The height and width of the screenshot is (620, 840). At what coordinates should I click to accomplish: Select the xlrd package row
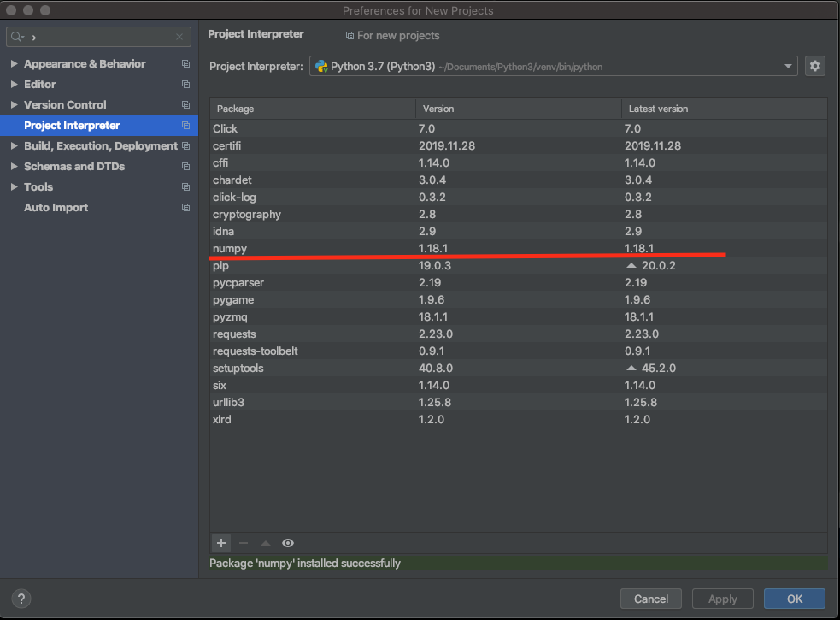(519, 419)
